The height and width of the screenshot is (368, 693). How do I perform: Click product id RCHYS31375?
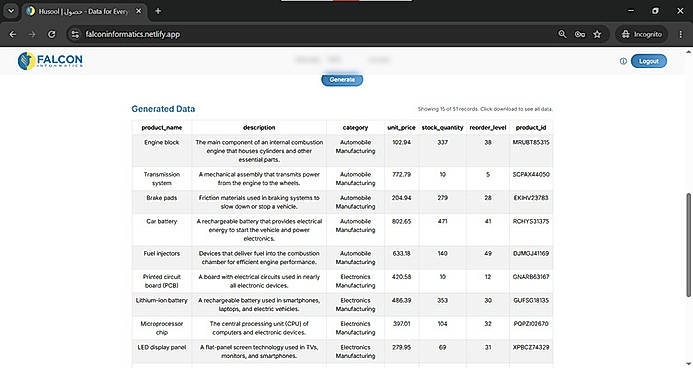pos(531,221)
